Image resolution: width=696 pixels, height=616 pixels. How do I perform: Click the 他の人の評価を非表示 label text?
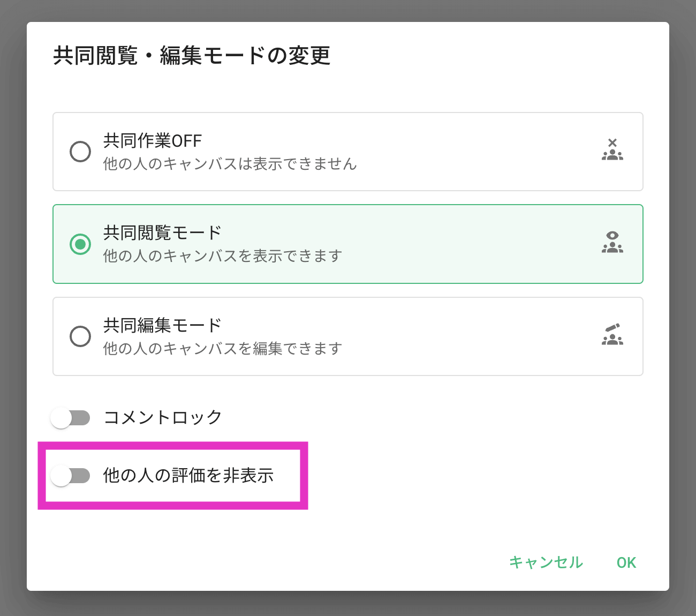pyautogui.click(x=188, y=475)
